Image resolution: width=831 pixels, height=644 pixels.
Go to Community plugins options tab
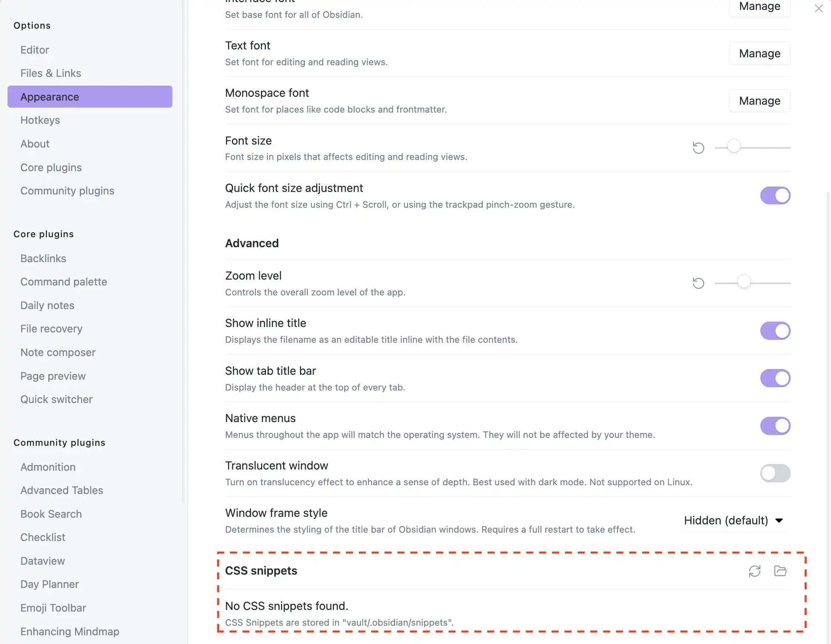(67, 191)
